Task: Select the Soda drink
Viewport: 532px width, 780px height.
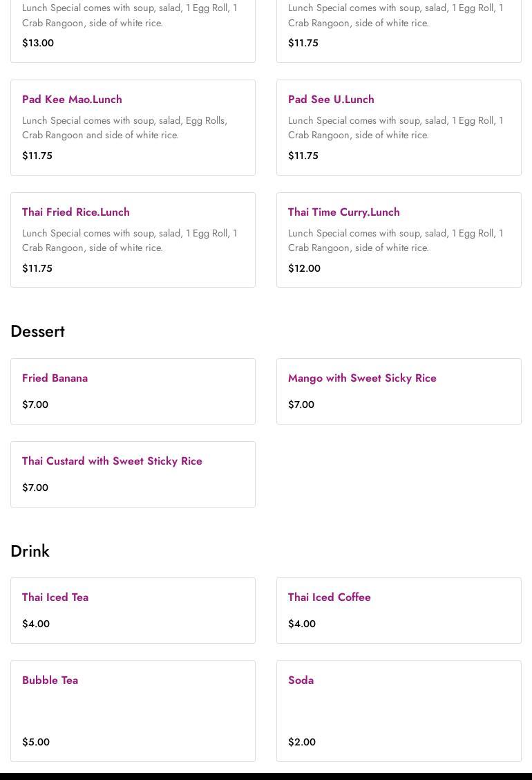Action: tap(301, 680)
